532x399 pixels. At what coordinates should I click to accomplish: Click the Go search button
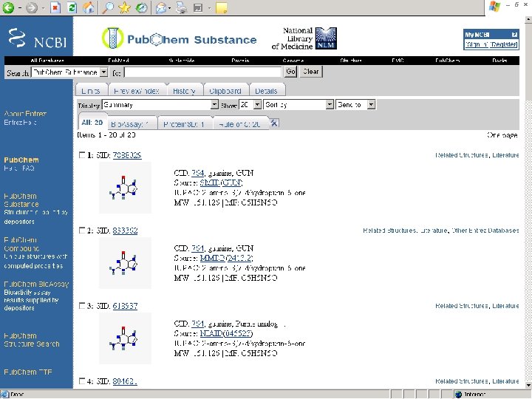[291, 72]
